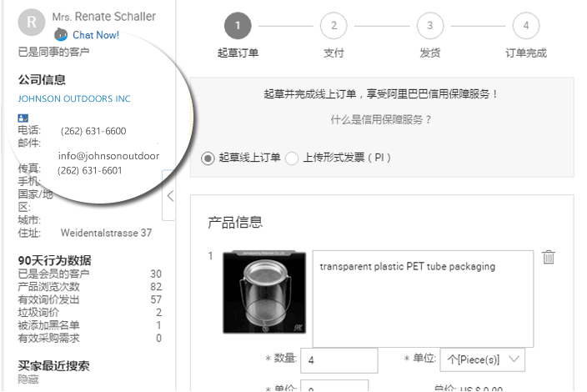The width and height of the screenshot is (587, 392).
Task: Click the product name text area
Action: pyautogui.click(x=423, y=299)
